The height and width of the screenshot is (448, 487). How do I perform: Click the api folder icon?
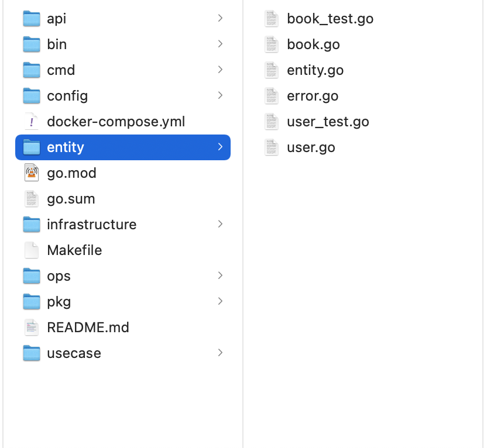(x=32, y=19)
